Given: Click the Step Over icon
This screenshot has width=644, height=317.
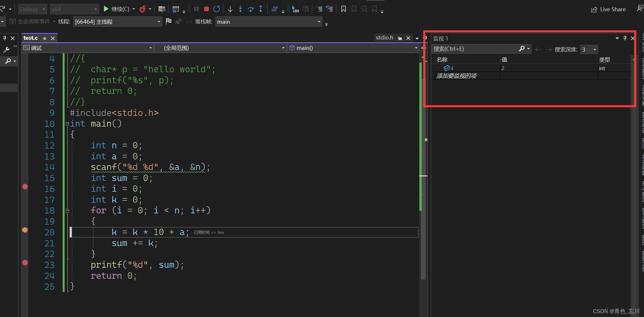Looking at the screenshot, I should 250,9.
